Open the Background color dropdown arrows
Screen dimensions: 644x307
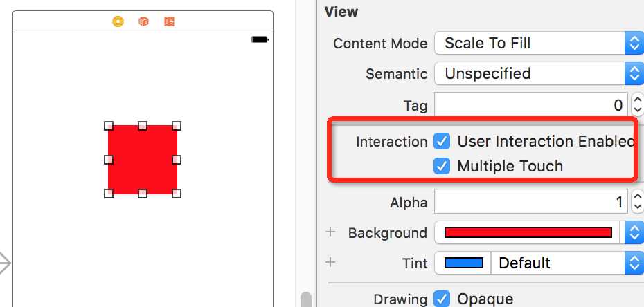click(634, 232)
